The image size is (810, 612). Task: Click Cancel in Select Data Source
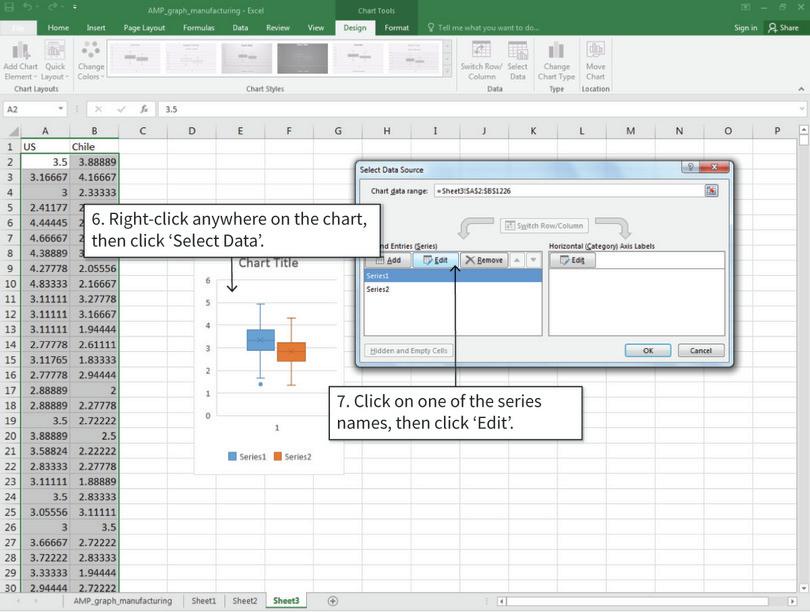pyautogui.click(x=701, y=351)
